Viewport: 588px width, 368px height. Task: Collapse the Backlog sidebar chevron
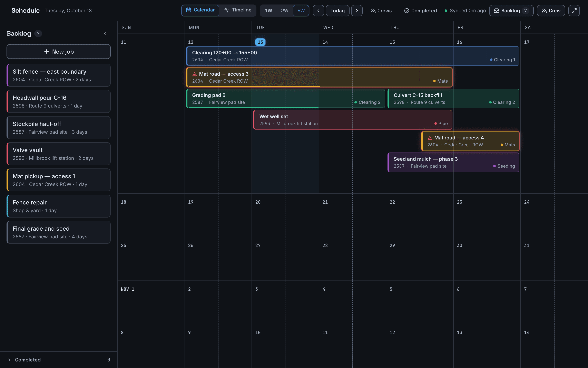105,34
